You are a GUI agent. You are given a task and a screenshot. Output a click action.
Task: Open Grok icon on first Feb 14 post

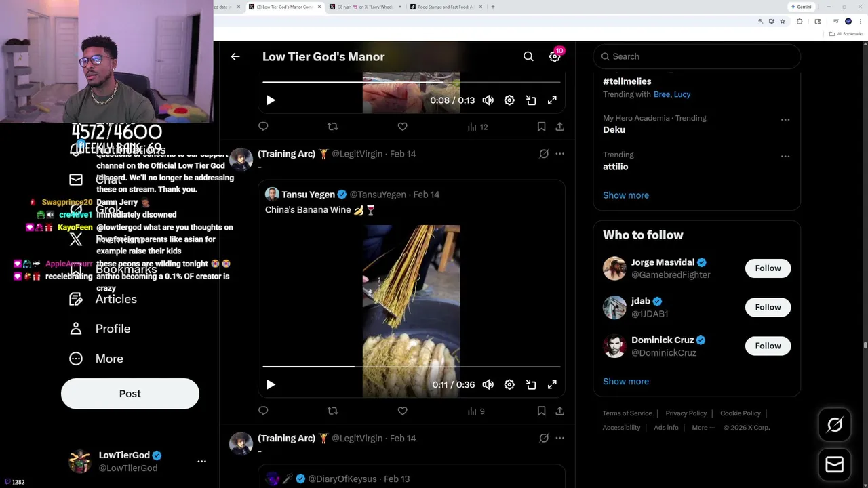tap(544, 154)
